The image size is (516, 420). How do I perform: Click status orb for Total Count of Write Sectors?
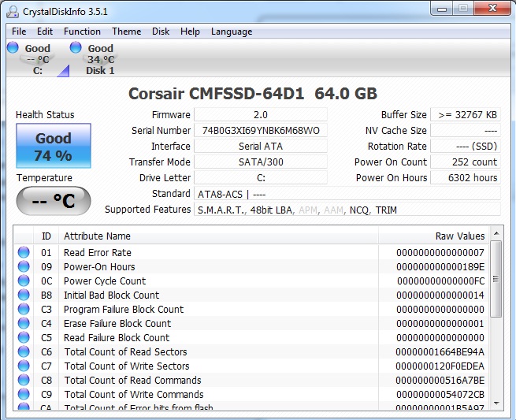click(24, 366)
